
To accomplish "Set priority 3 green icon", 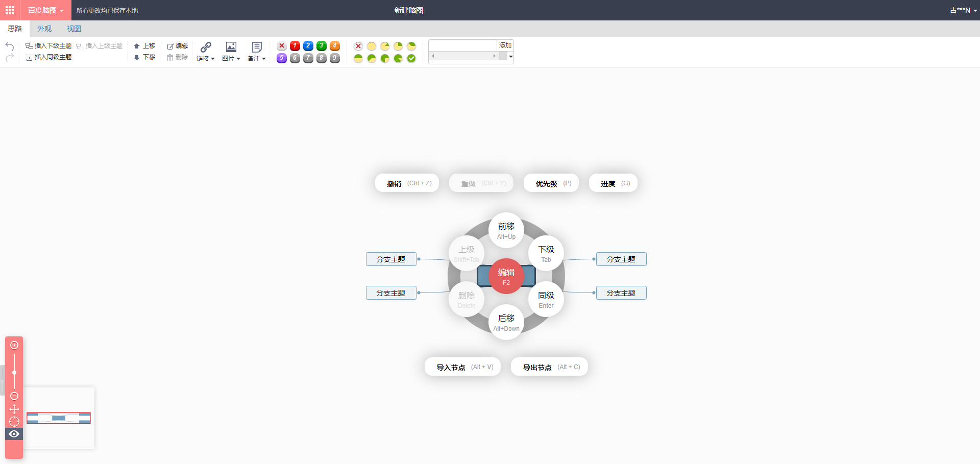I will click(322, 46).
